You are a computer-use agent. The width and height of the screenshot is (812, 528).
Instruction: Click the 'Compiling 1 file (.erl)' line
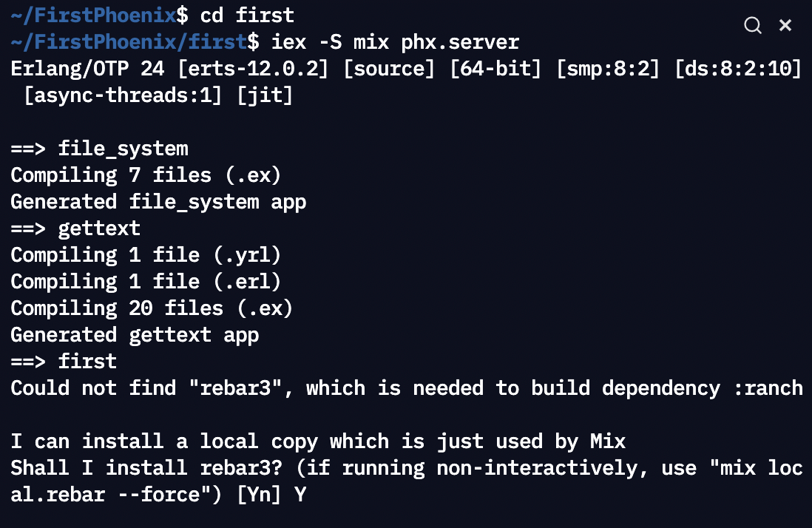(x=146, y=282)
